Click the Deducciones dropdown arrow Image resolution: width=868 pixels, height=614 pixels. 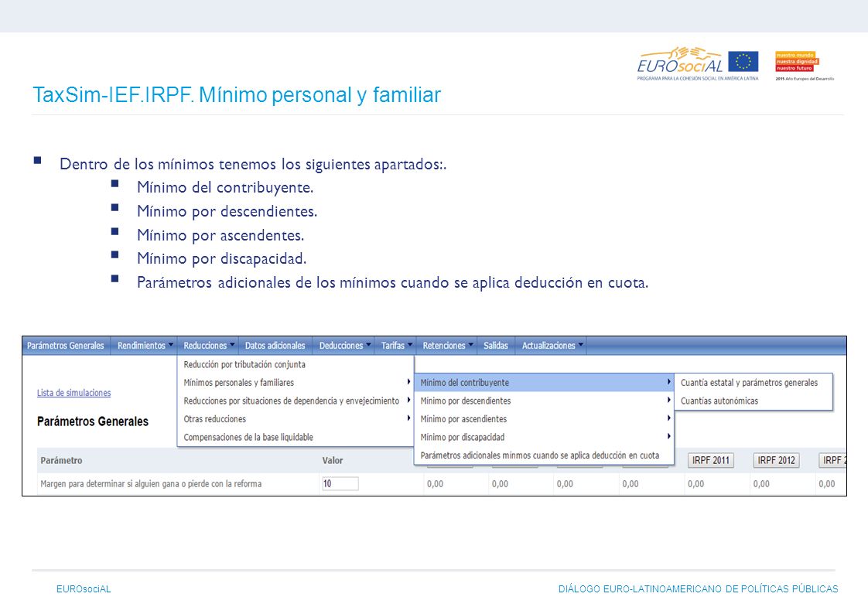[368, 345]
